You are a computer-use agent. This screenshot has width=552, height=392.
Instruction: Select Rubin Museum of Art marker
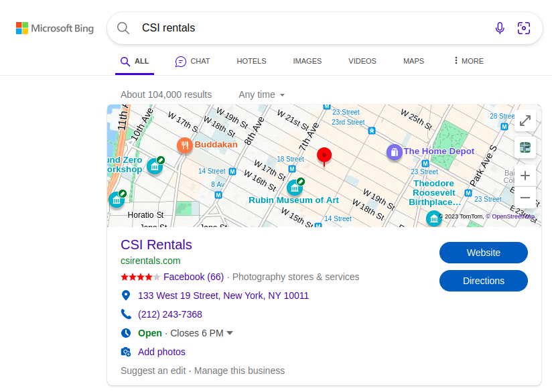pos(295,188)
